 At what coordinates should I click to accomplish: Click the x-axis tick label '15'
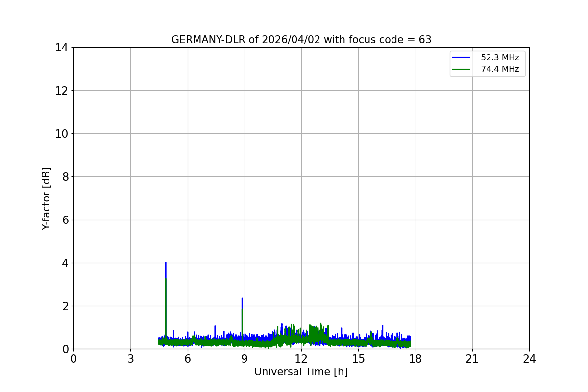pos(358,359)
